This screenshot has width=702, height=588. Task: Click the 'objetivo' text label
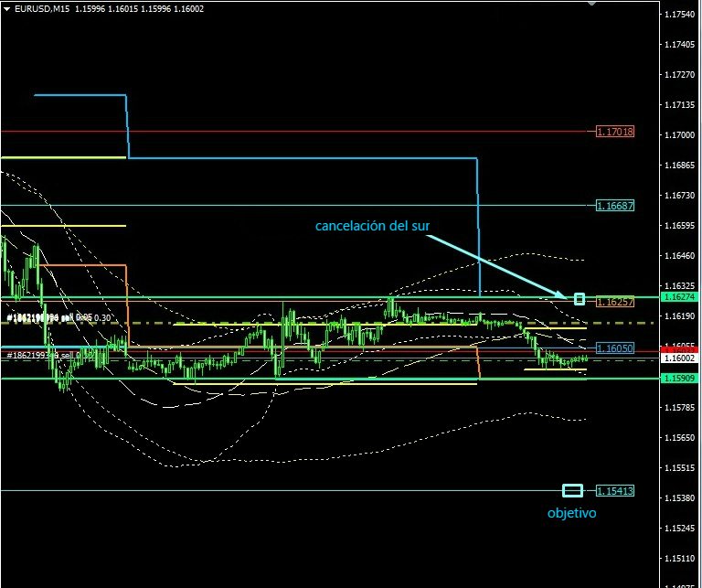(571, 514)
